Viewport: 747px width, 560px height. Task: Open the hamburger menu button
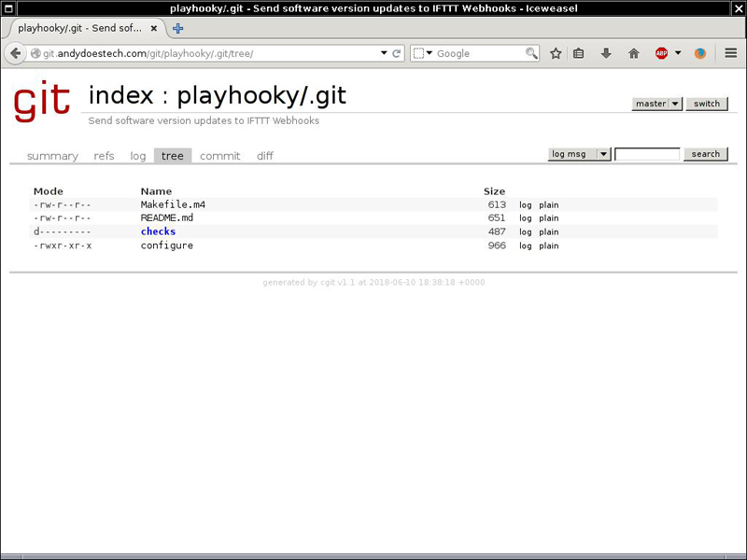pyautogui.click(x=731, y=53)
